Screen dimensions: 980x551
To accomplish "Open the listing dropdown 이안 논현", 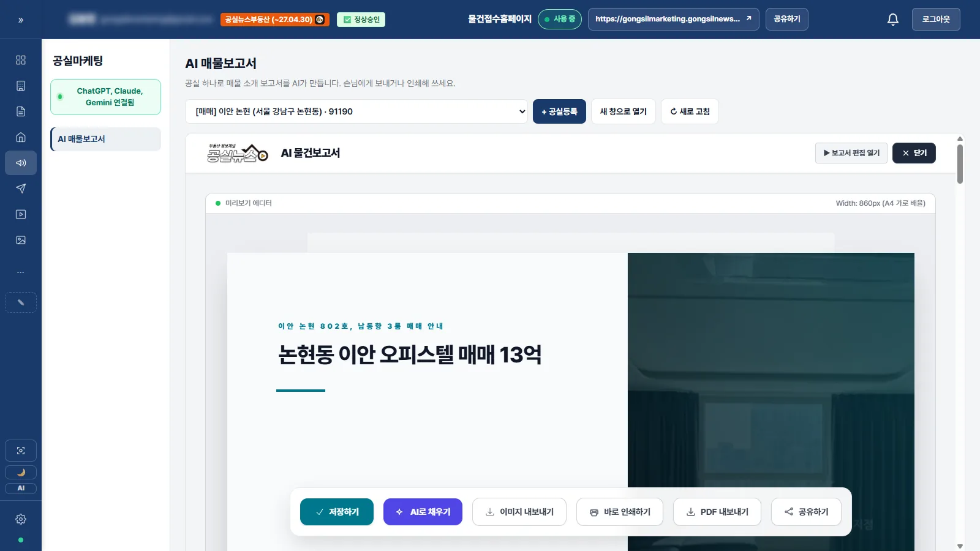I will (356, 111).
